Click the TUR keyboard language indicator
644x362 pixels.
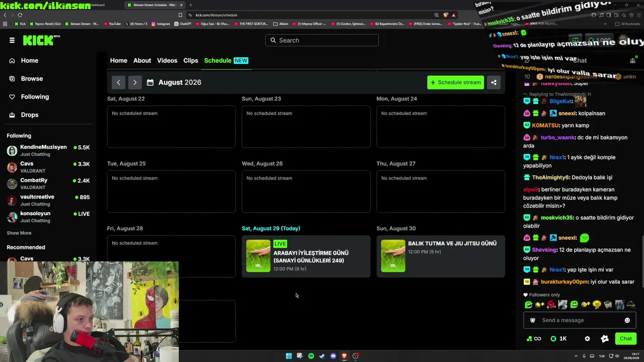pos(601,356)
